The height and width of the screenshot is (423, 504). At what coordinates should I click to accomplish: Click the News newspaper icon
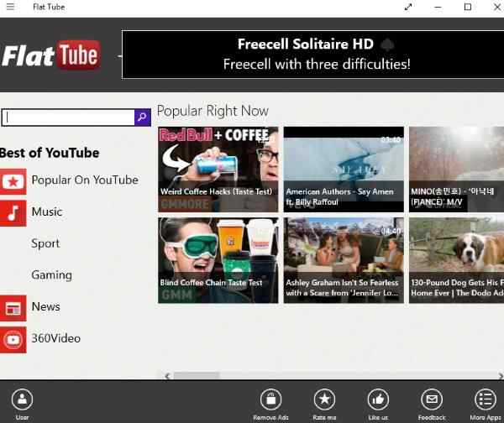13,308
